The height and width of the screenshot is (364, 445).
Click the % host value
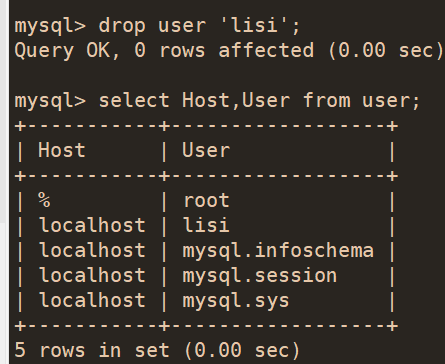[44, 200]
